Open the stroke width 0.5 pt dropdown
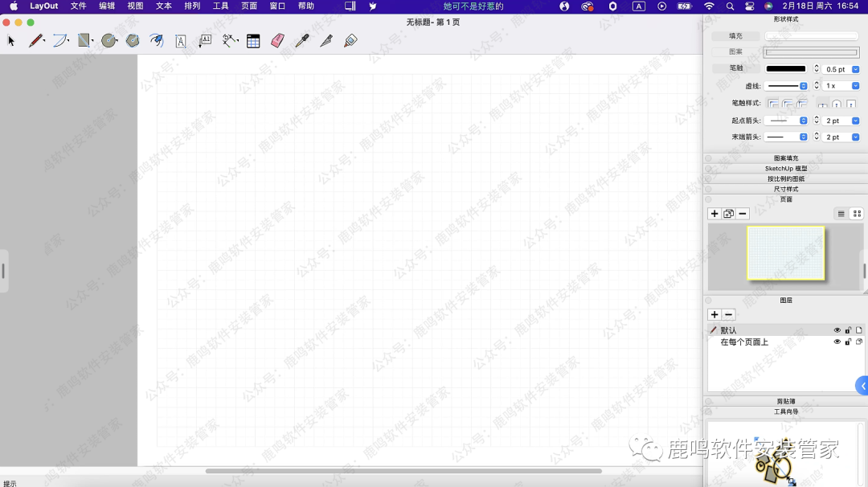Image resolution: width=868 pixels, height=487 pixels. pyautogui.click(x=855, y=69)
